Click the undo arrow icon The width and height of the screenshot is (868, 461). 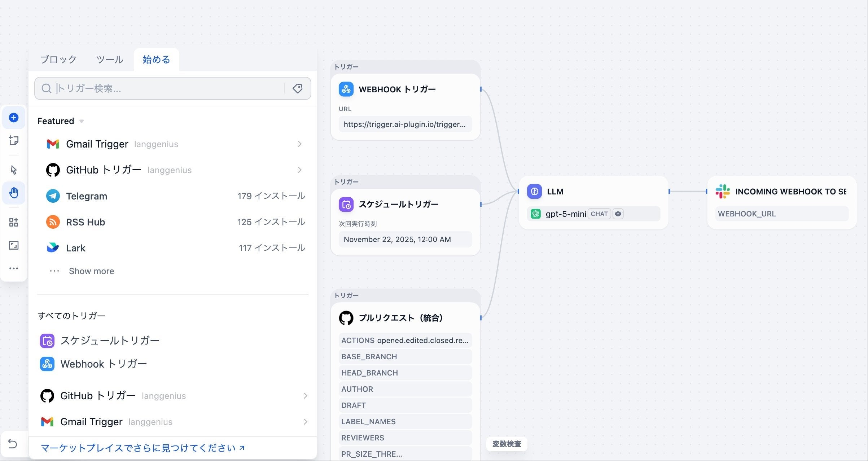click(x=13, y=444)
